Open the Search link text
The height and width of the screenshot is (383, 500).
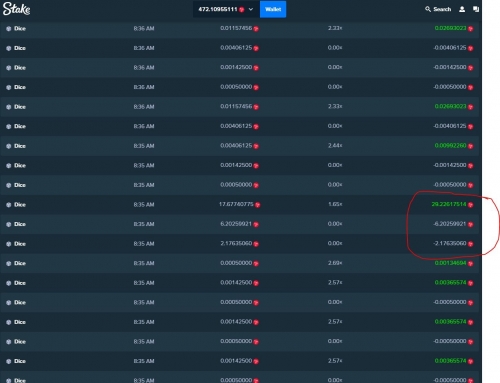tap(442, 9)
